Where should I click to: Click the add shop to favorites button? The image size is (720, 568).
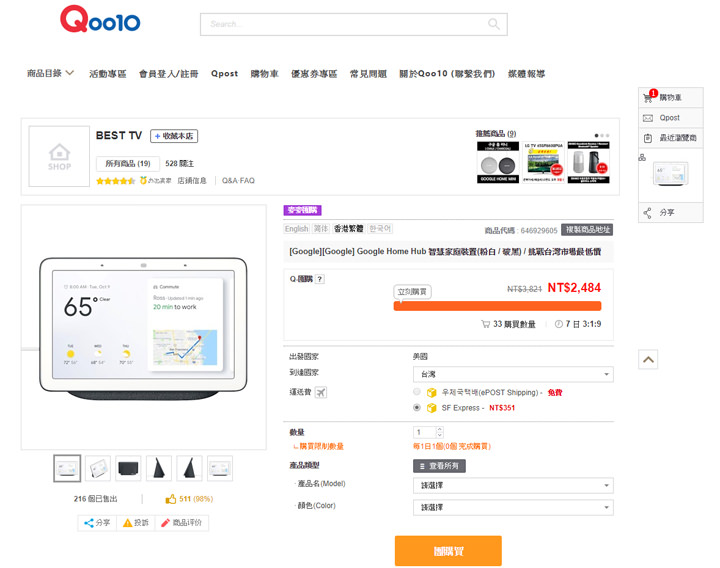coord(174,136)
